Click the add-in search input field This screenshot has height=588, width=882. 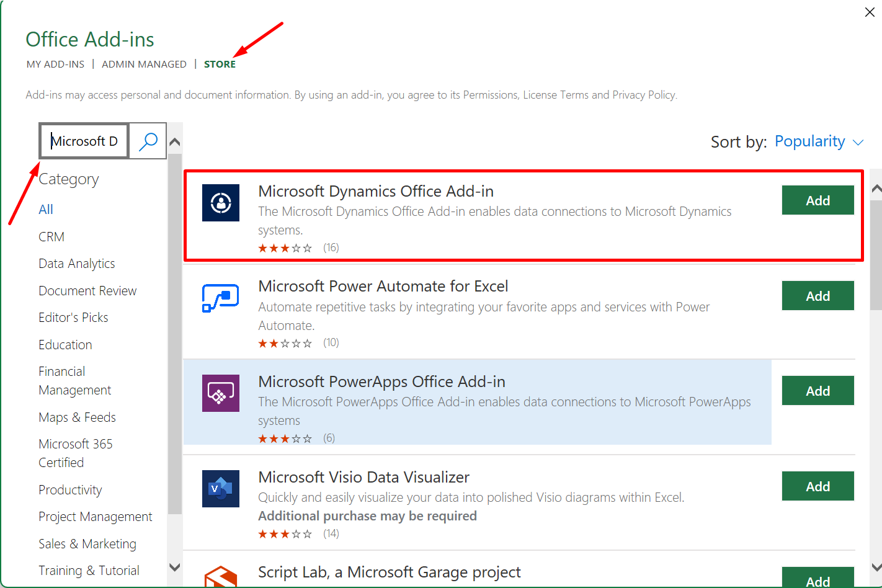[84, 141]
